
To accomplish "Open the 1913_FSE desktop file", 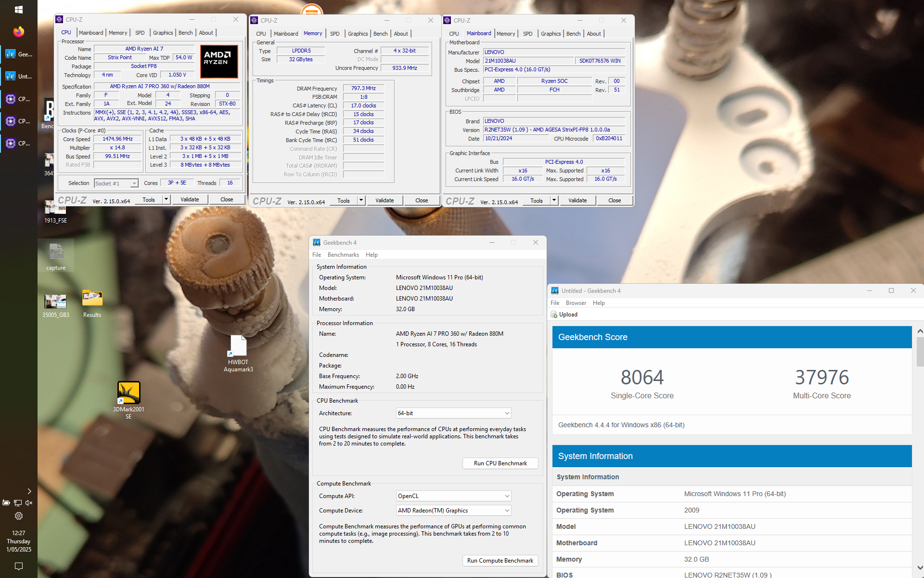I will [56, 213].
